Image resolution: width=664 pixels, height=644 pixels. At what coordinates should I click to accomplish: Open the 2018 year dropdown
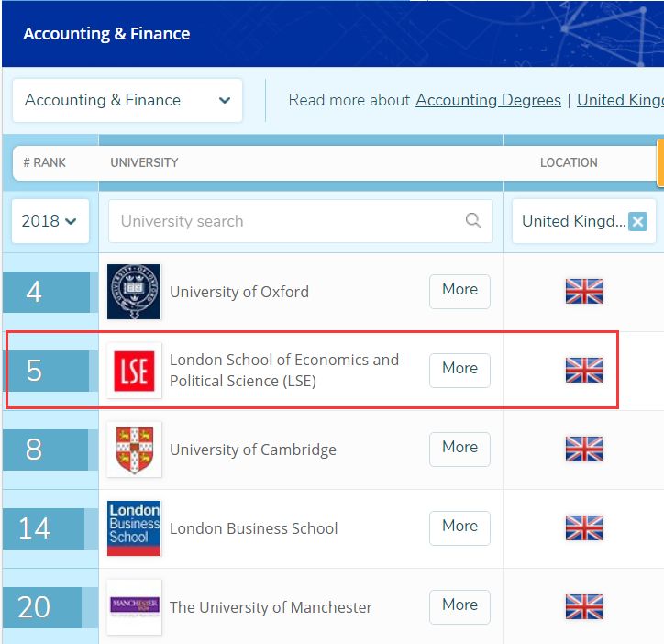point(50,221)
